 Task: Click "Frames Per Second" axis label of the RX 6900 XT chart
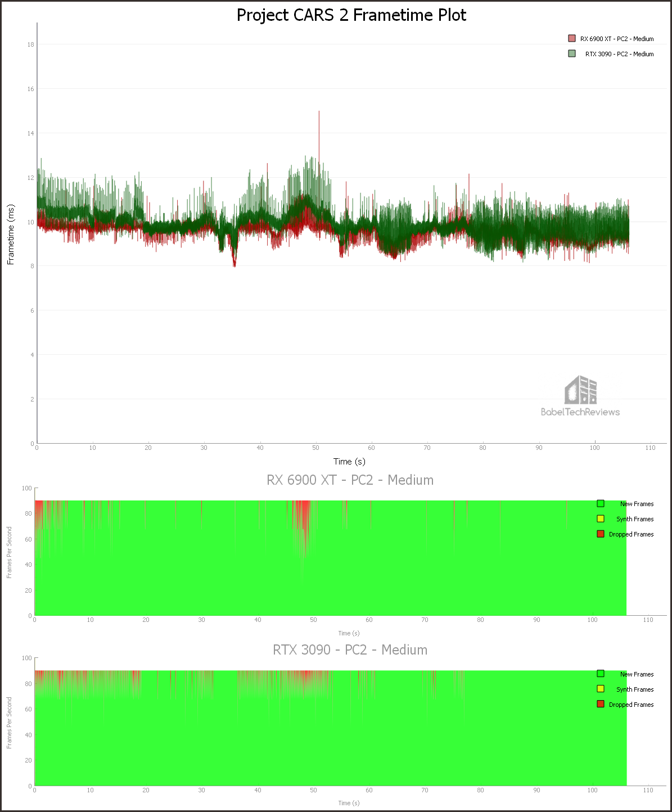(x=9, y=553)
